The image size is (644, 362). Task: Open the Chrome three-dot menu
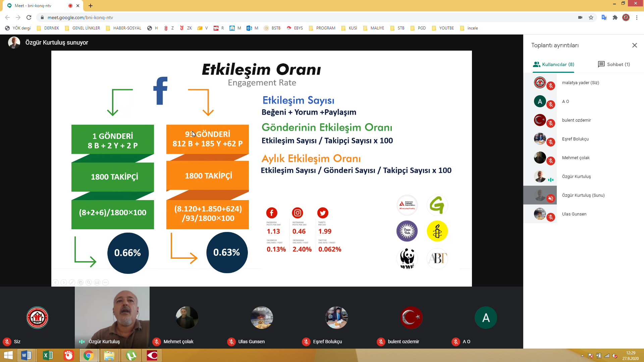click(637, 17)
